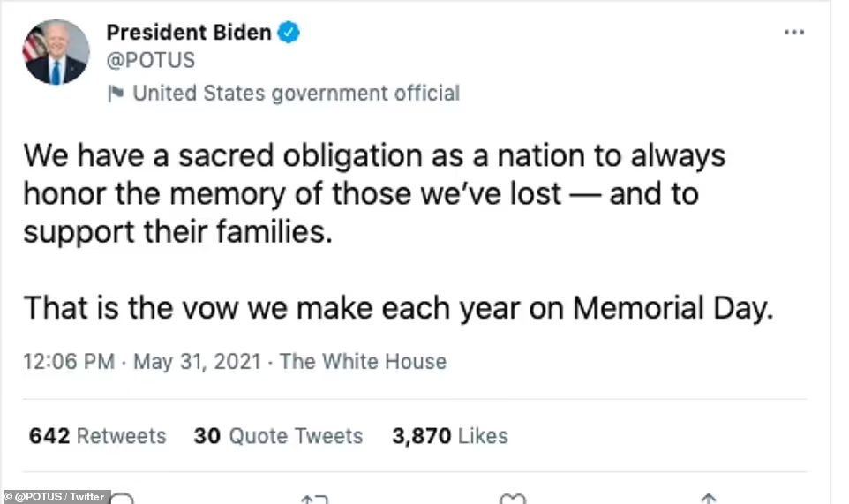Click the @POTUS / Twitter credit caption
The height and width of the screenshot is (504, 849).
point(55,497)
